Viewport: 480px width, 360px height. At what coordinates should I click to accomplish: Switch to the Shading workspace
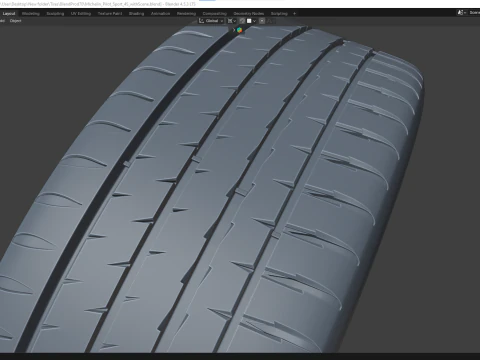coord(136,14)
